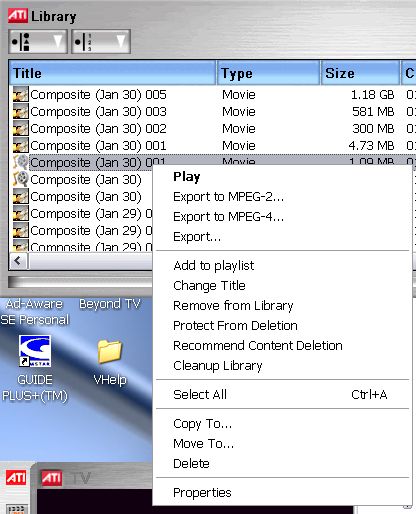Viewport: 416px width, 514px height.
Task: Open the first view-mode dropdown in Library
Action: click(38, 42)
